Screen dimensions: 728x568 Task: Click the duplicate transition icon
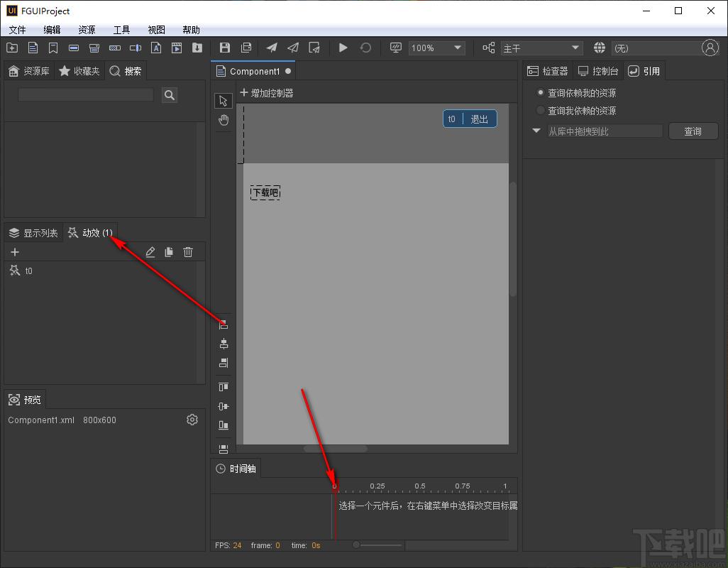[x=169, y=252]
